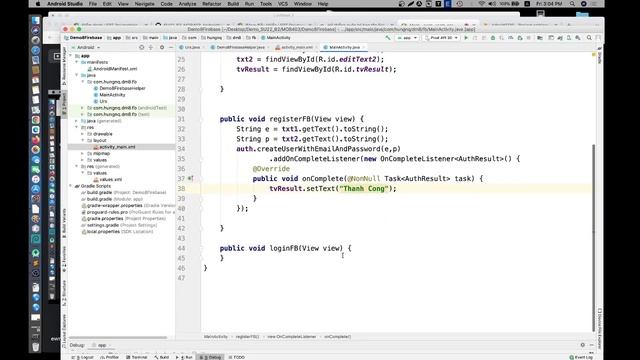640x360 pixels.
Task: Select the MainActivity.java editor tab
Action: coord(344,47)
